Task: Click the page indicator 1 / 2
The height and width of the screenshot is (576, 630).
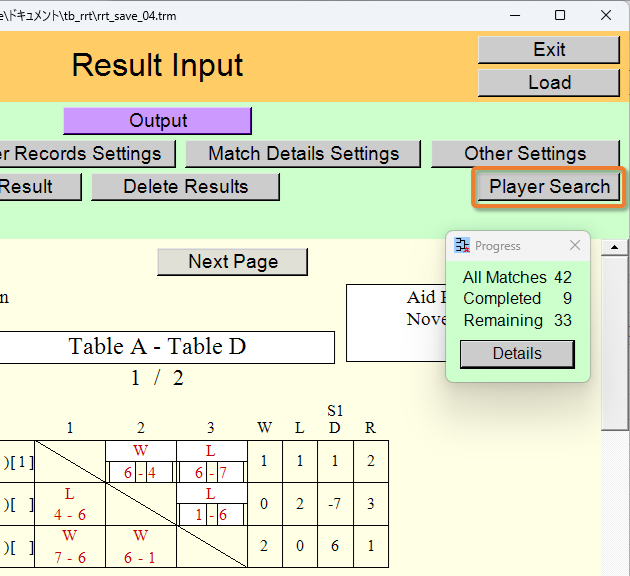Action: point(157,378)
